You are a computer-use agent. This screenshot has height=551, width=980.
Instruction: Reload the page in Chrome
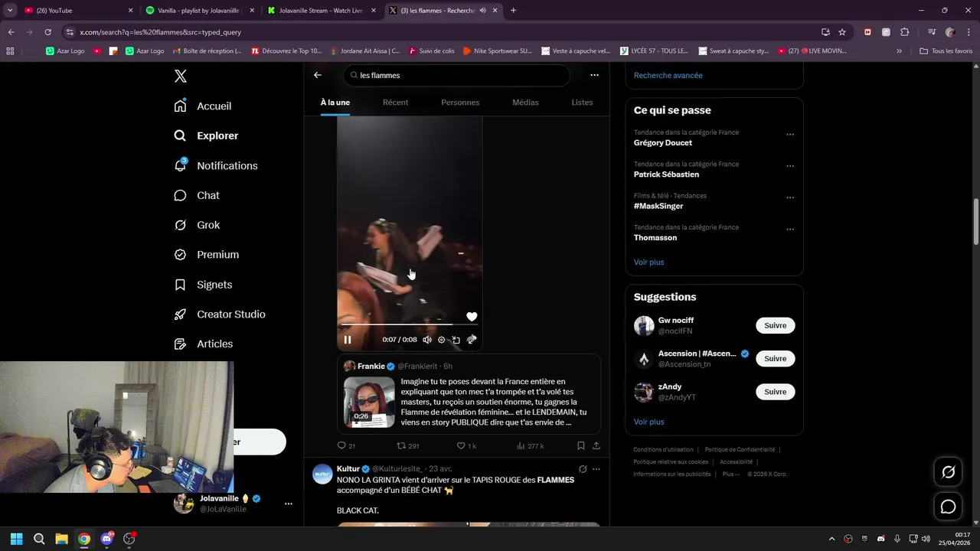coord(47,32)
